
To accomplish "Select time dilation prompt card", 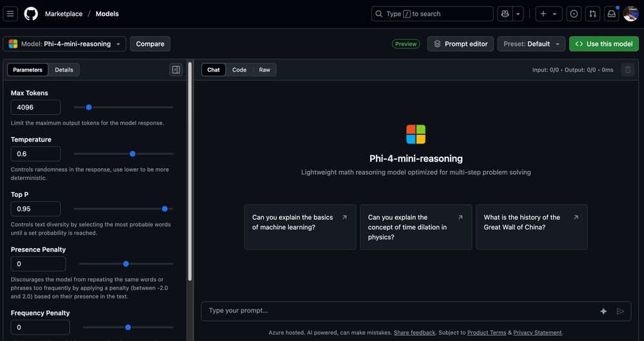I will click(x=416, y=227).
